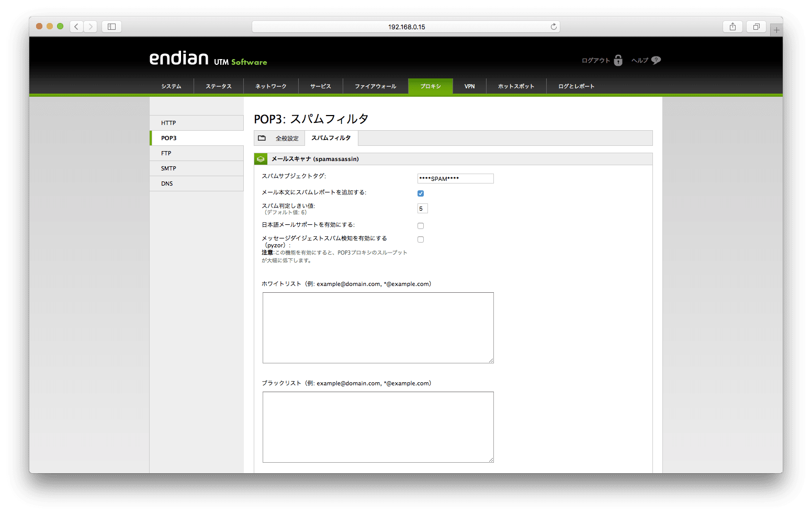Go back with the browser back arrow
812x515 pixels.
[x=76, y=27]
